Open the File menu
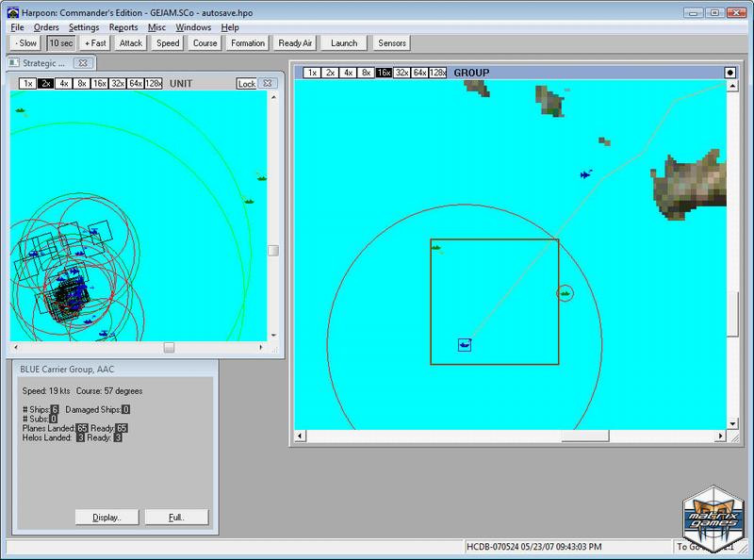Screen dimensions: 754x560 [17, 27]
